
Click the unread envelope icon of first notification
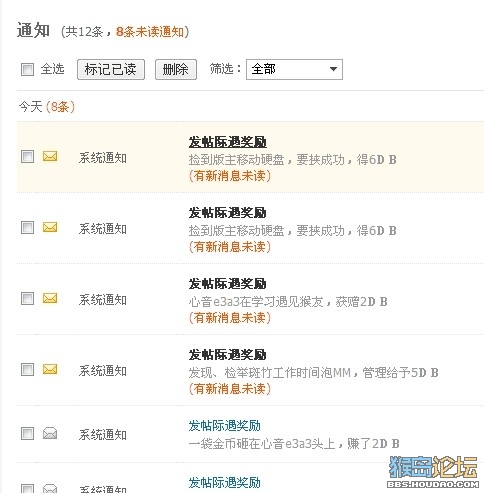coord(50,156)
